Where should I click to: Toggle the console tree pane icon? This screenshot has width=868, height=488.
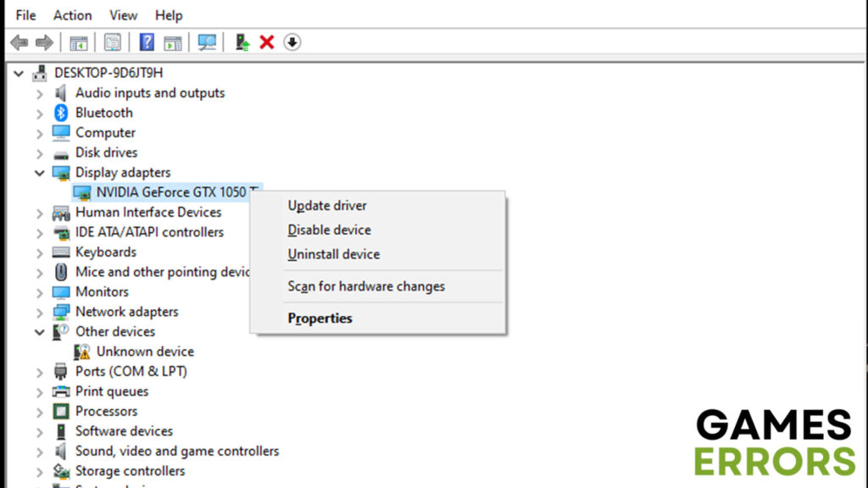[79, 42]
